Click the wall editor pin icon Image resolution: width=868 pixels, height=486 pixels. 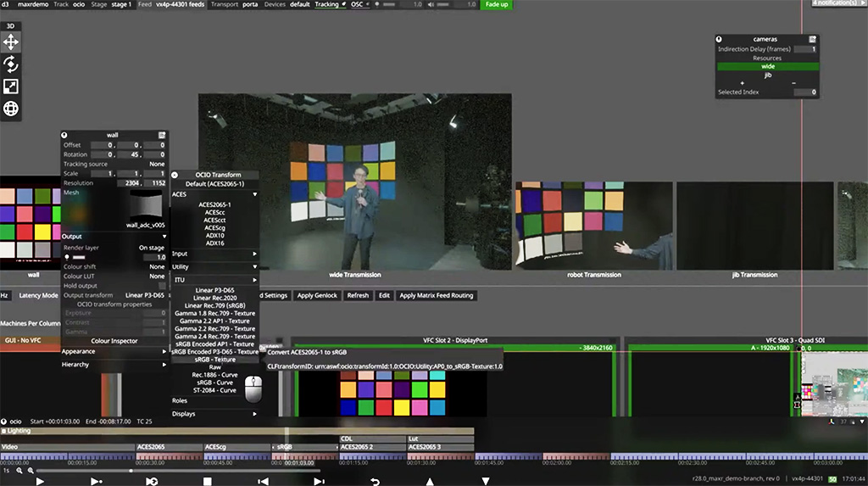[64, 135]
